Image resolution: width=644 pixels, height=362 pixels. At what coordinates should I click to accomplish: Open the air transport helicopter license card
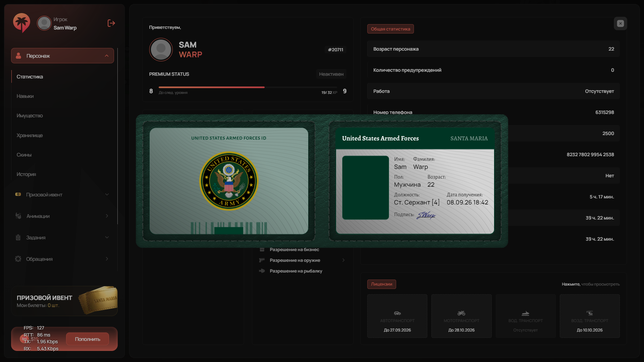coord(590,316)
